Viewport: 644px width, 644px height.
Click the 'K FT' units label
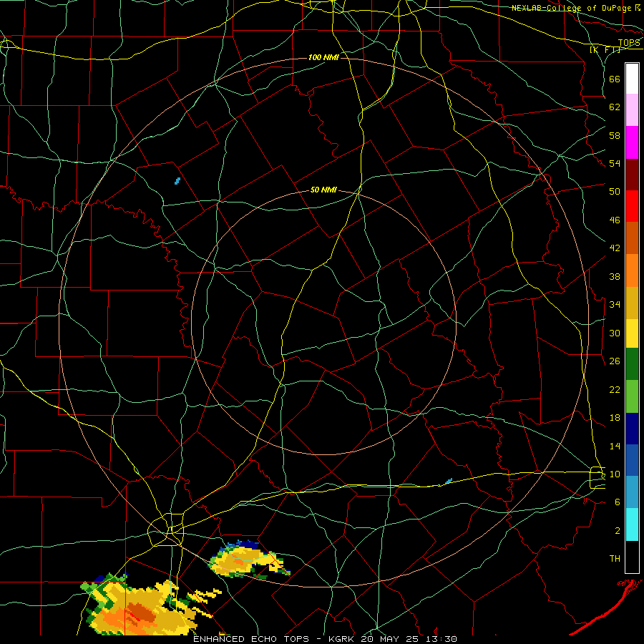605,49
